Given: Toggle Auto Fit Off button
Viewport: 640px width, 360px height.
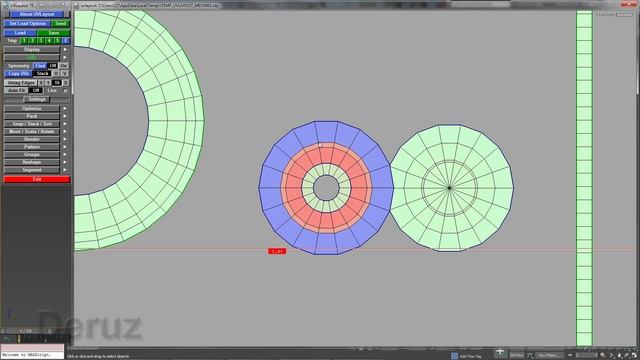Looking at the screenshot, I should tap(36, 91).
